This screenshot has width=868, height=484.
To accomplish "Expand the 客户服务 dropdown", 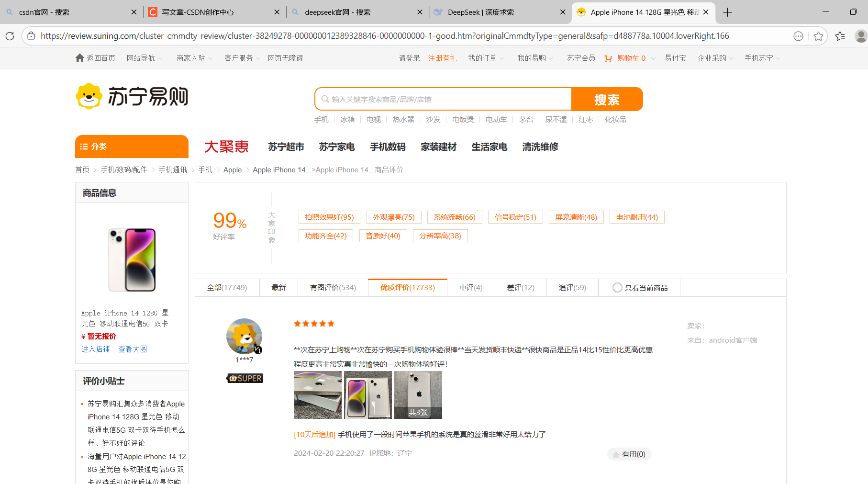I will [243, 58].
